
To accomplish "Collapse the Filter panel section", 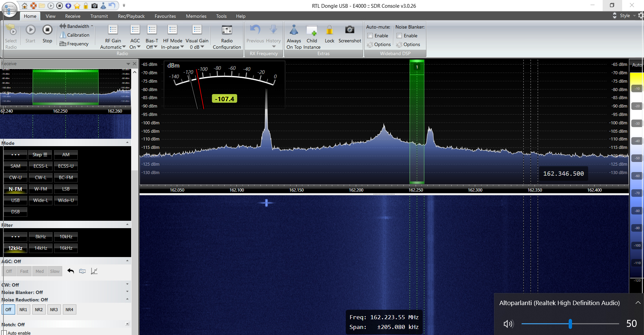I will pos(127,225).
